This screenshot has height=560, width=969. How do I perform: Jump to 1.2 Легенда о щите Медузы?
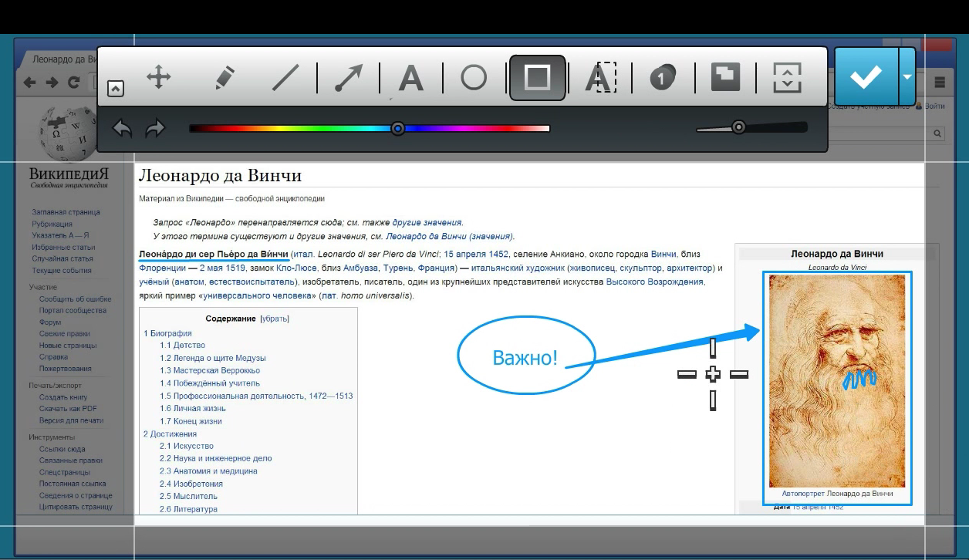[212, 358]
